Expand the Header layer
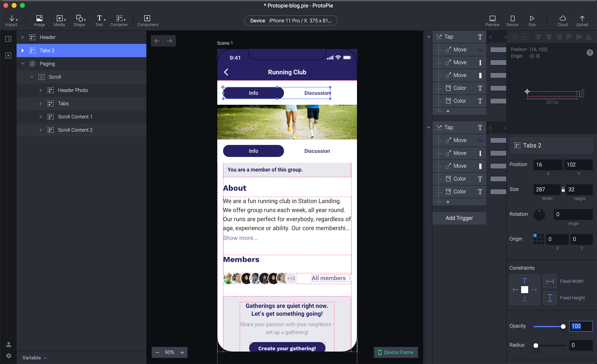597x364 pixels. click(23, 37)
